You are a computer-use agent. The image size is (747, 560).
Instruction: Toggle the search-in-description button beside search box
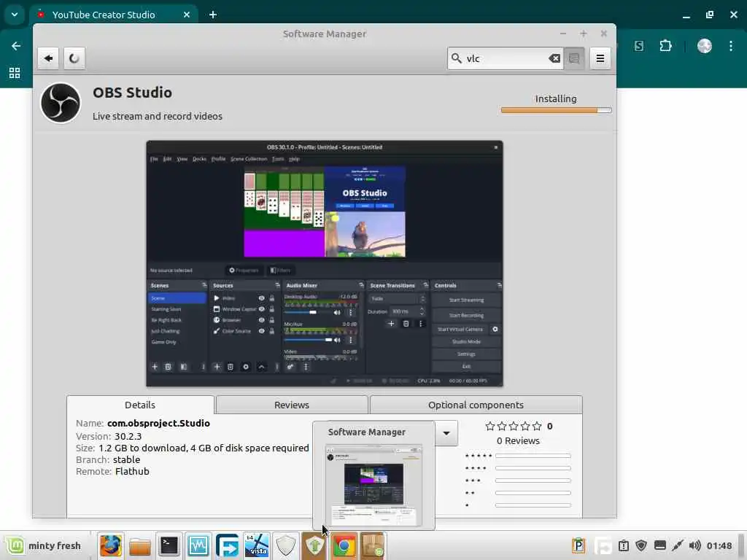click(574, 58)
